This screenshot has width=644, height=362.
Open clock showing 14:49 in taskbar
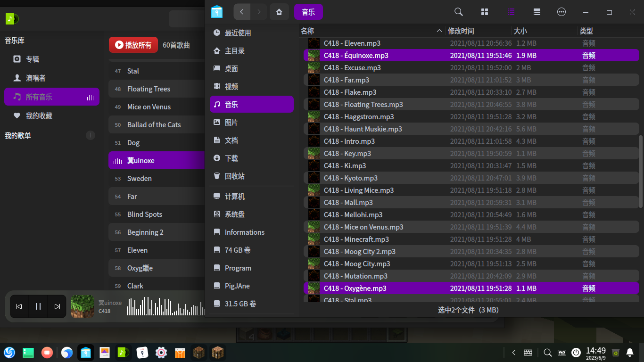tap(595, 353)
